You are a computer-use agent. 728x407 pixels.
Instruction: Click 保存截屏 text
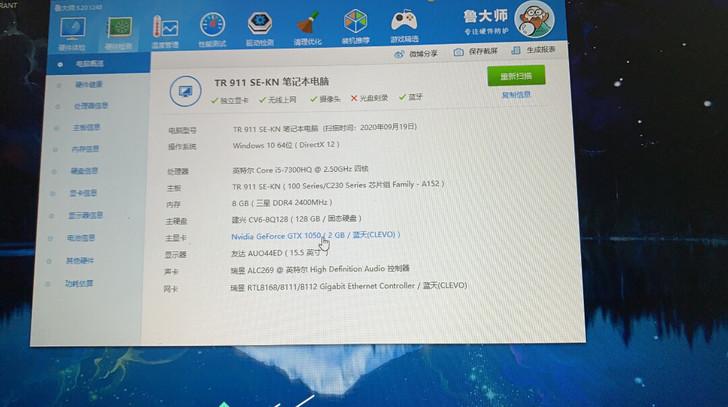coord(483,51)
